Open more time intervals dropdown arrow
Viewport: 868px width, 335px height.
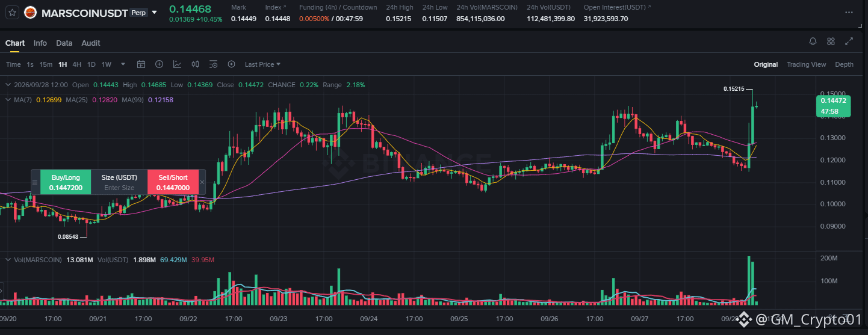123,64
